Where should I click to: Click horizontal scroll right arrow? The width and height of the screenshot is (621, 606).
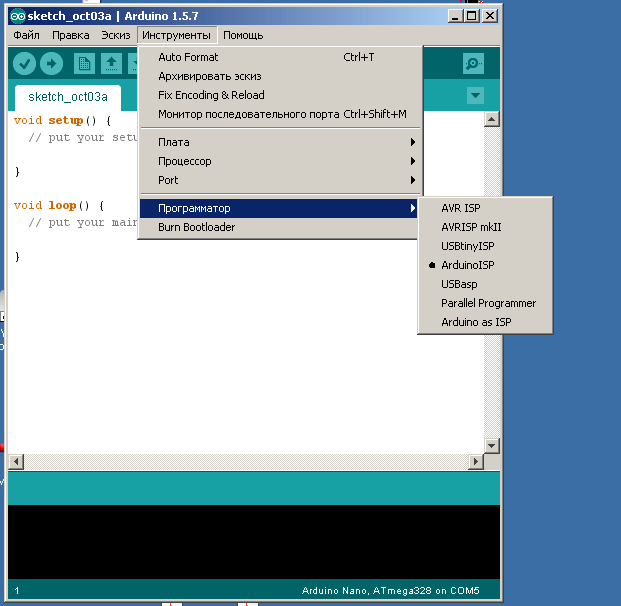click(476, 461)
